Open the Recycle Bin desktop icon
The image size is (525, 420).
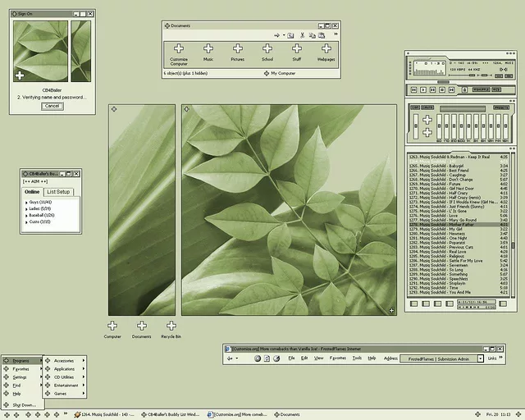(171, 330)
